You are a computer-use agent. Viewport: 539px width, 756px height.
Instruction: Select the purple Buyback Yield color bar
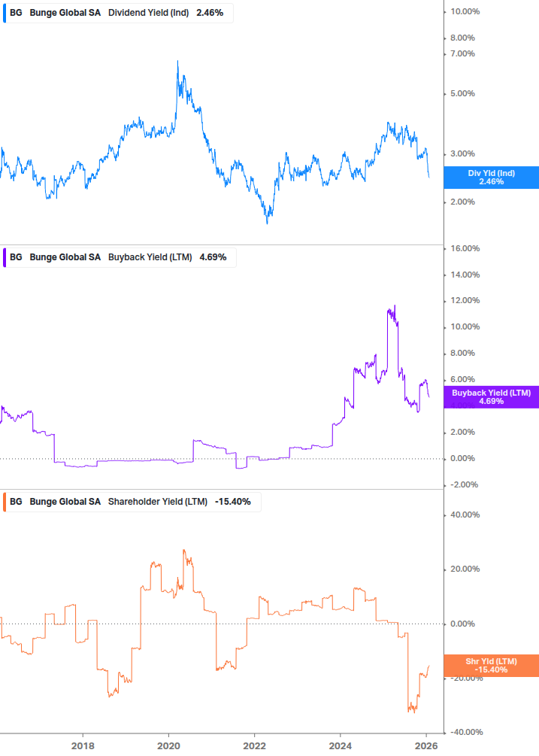(x=5, y=257)
